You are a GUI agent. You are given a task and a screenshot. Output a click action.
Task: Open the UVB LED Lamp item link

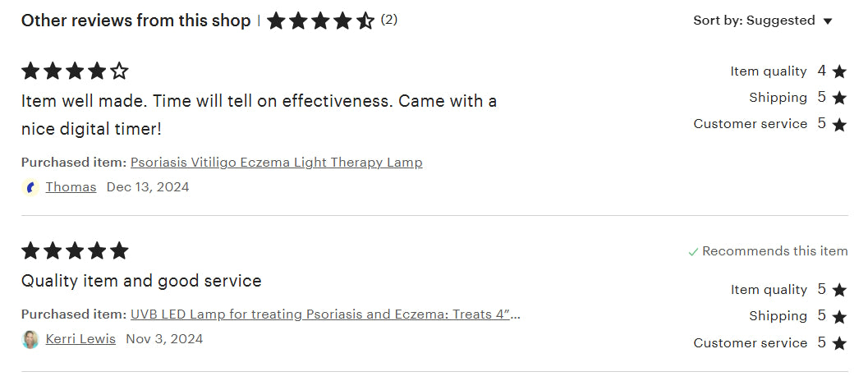[325, 314]
